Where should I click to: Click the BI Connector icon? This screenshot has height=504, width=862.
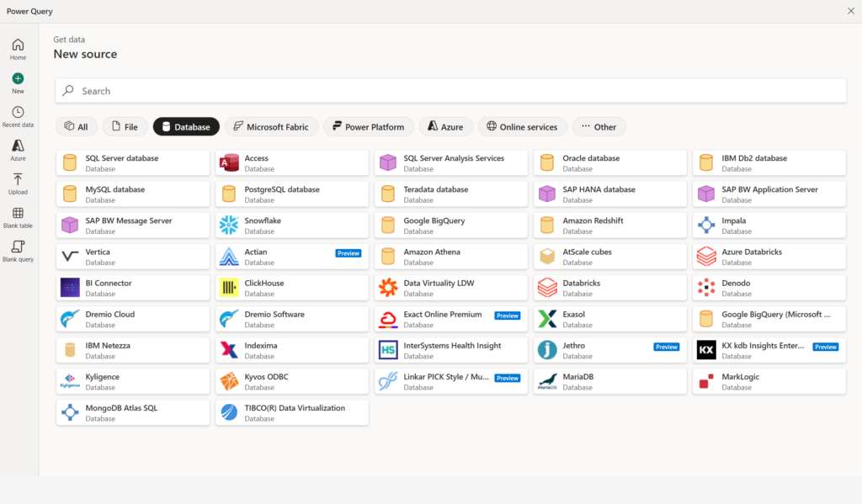[x=70, y=288]
